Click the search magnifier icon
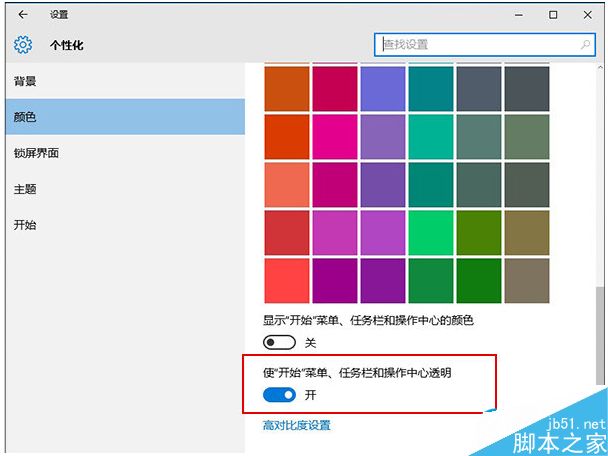 [x=585, y=45]
